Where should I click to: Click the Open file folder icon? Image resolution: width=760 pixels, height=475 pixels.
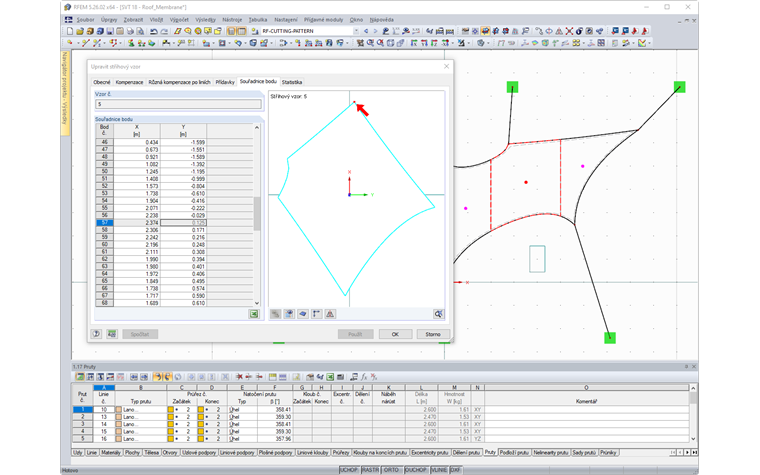[x=80, y=31]
